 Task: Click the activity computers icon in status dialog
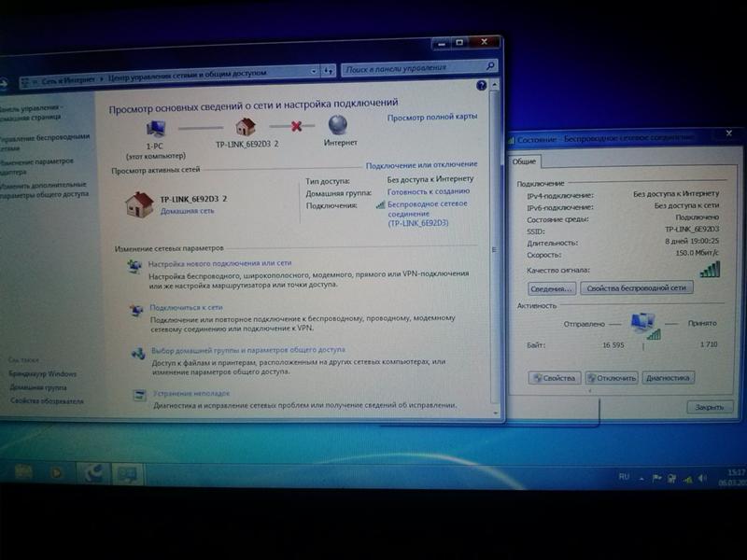644,326
